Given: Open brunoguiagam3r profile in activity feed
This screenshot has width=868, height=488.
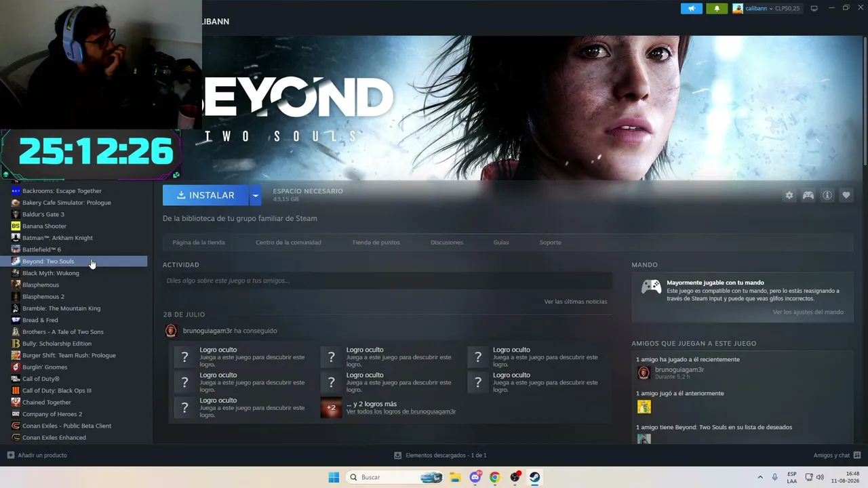Looking at the screenshot, I should click(x=208, y=331).
